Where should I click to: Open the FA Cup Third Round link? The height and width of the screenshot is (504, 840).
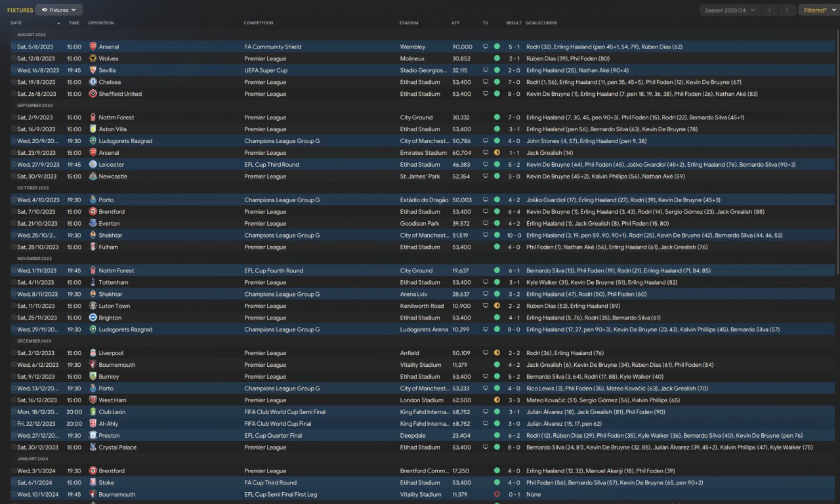click(x=270, y=483)
